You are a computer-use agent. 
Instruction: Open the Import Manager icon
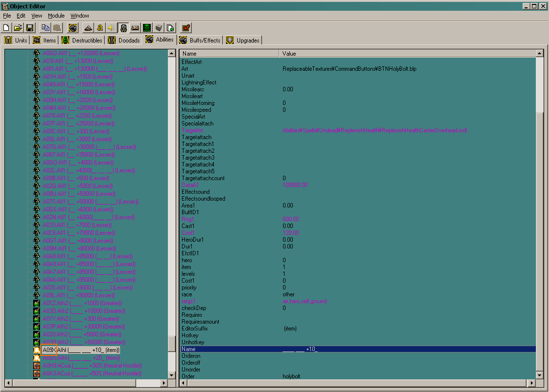pyautogui.click(x=170, y=28)
